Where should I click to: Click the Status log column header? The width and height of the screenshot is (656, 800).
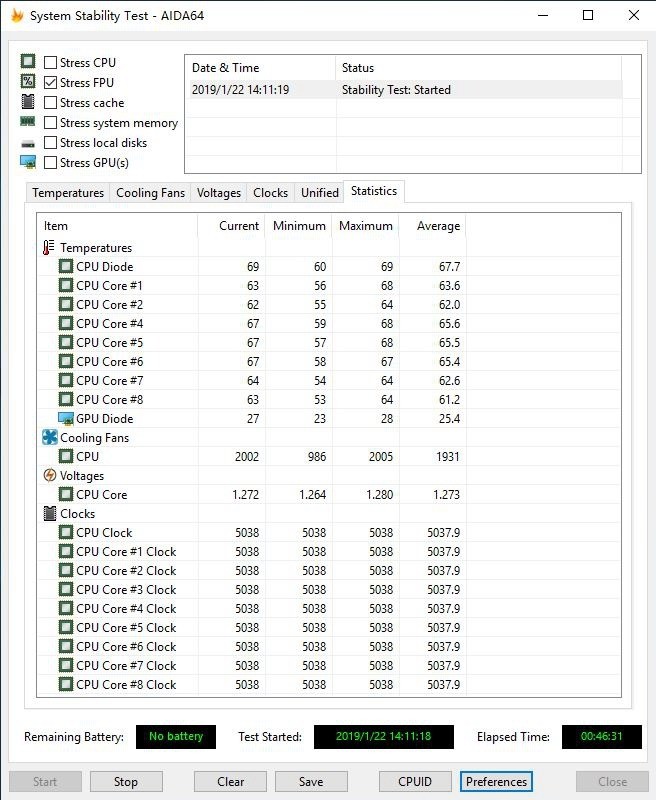(x=478, y=68)
